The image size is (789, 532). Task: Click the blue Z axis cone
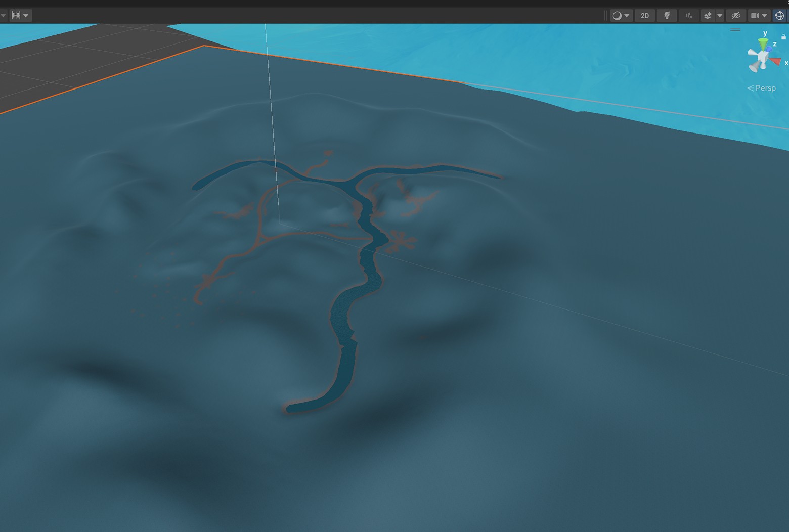(x=769, y=48)
